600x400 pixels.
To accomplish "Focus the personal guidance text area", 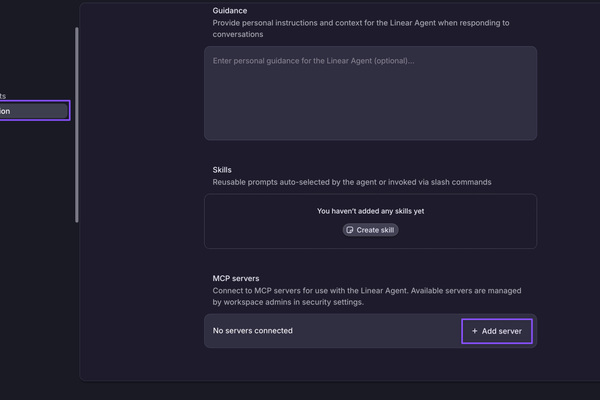I will (370, 93).
